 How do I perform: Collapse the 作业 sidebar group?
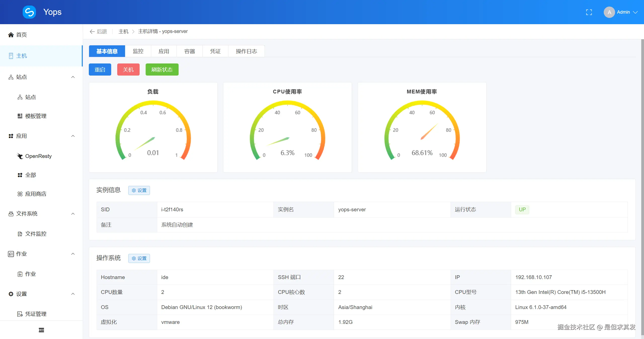(x=73, y=254)
